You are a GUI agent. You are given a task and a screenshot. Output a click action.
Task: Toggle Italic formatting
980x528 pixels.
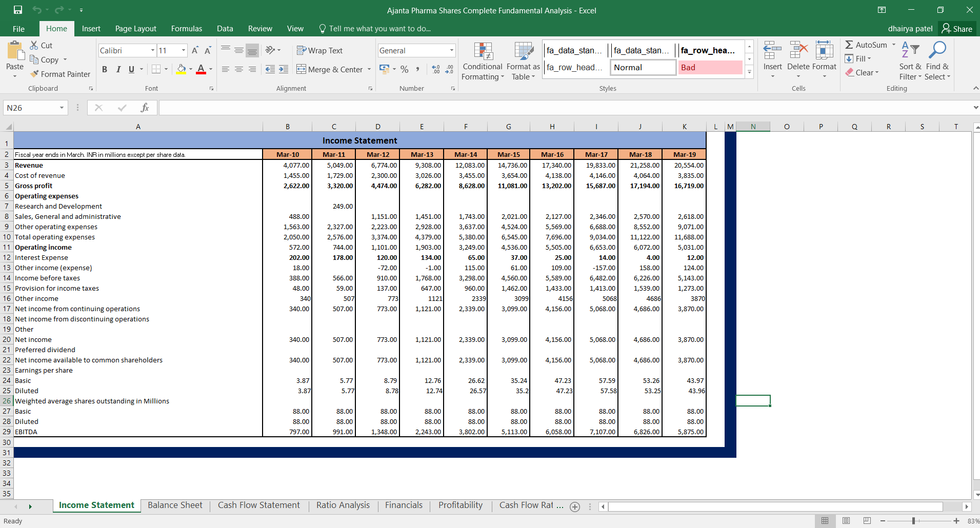click(x=118, y=69)
